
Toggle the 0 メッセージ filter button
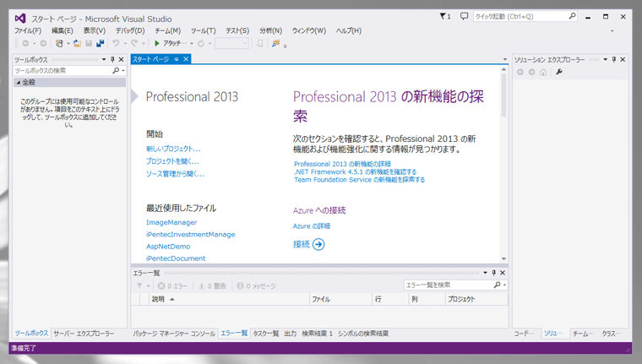[x=256, y=285]
